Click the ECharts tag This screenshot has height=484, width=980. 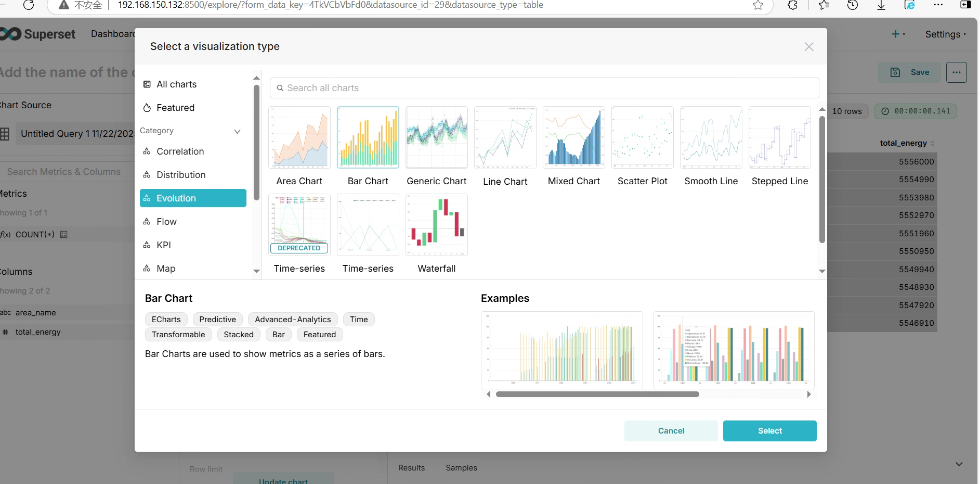166,320
